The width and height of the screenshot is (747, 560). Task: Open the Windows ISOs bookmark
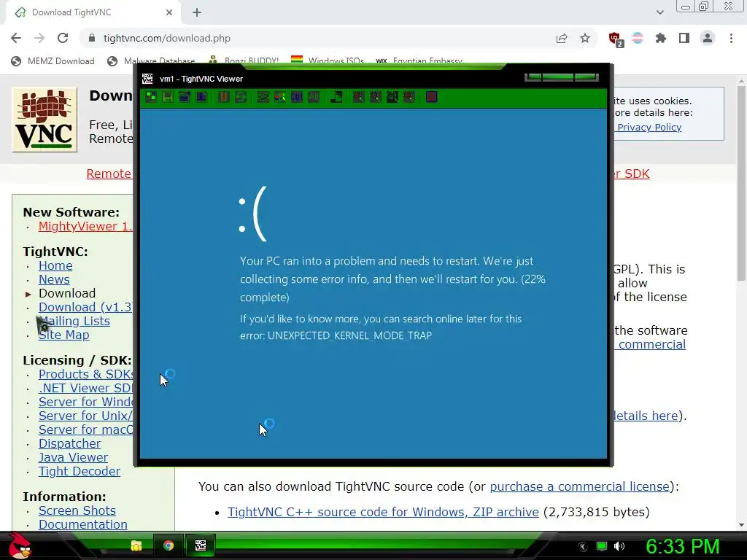(328, 61)
